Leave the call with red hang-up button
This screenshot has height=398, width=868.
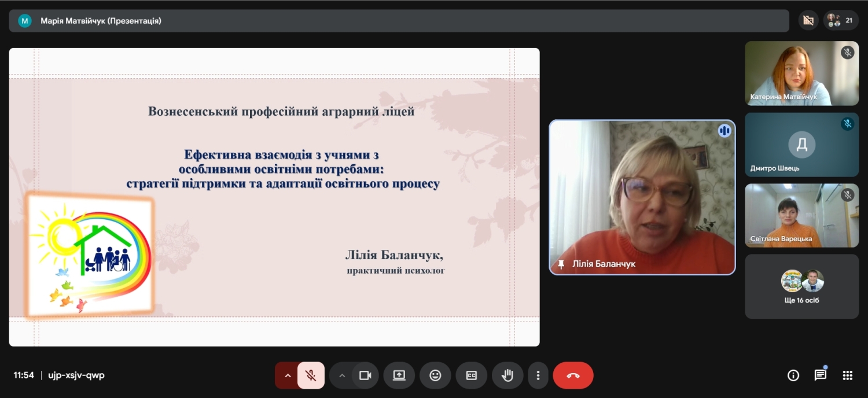point(573,375)
